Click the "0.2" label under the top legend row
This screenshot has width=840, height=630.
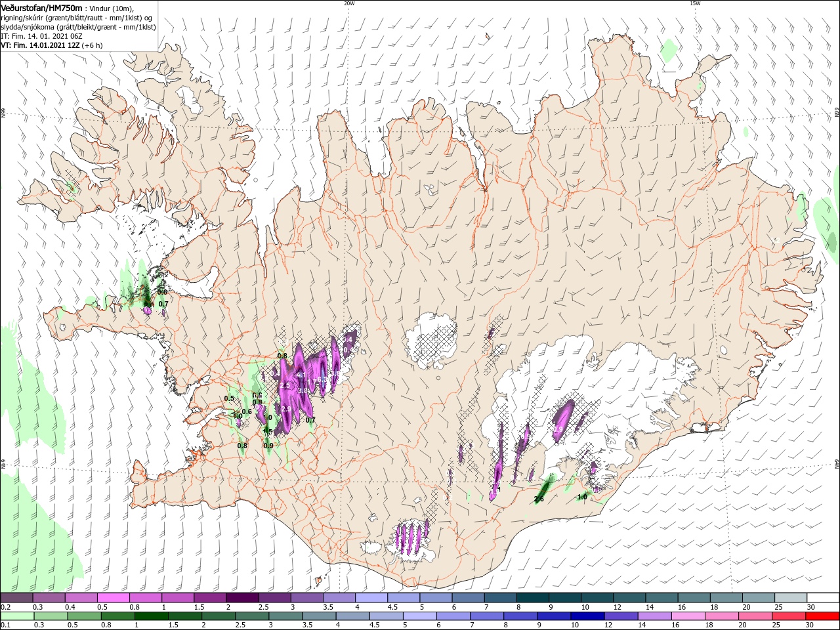pos(6,607)
